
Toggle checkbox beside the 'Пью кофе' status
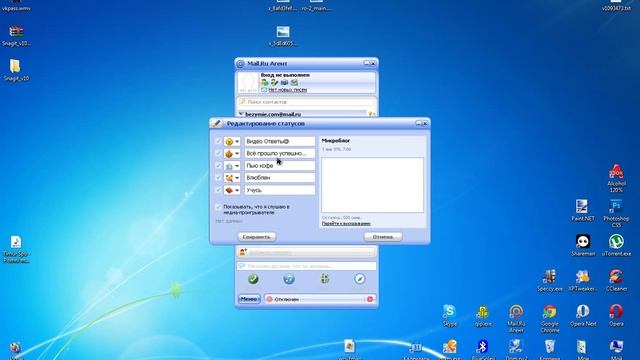(218, 166)
